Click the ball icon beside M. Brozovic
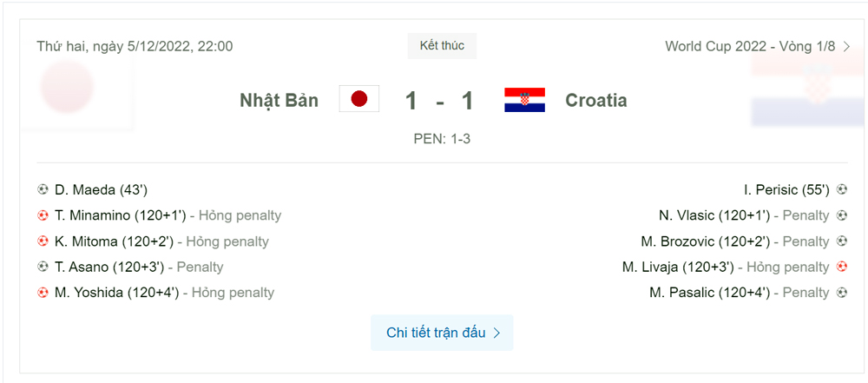The width and height of the screenshot is (868, 383). pyautogui.click(x=841, y=241)
